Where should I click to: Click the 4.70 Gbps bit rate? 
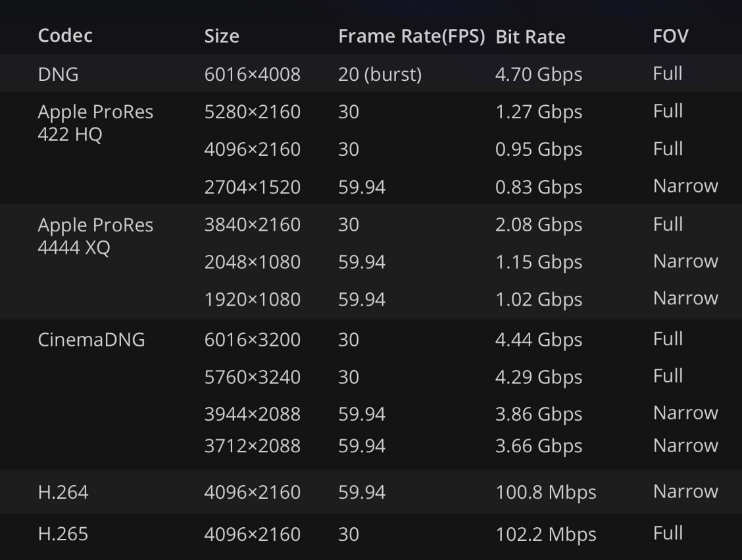pos(539,75)
